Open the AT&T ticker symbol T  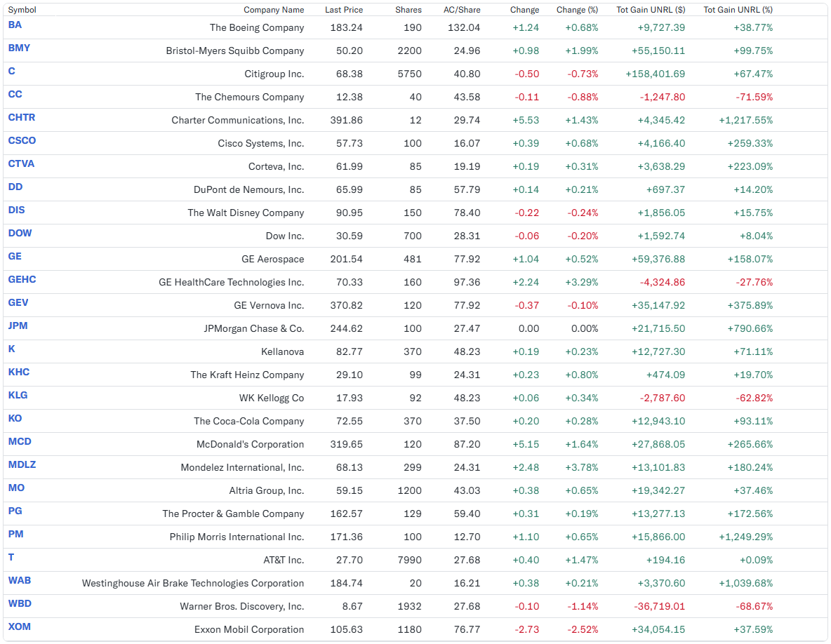[11, 558]
